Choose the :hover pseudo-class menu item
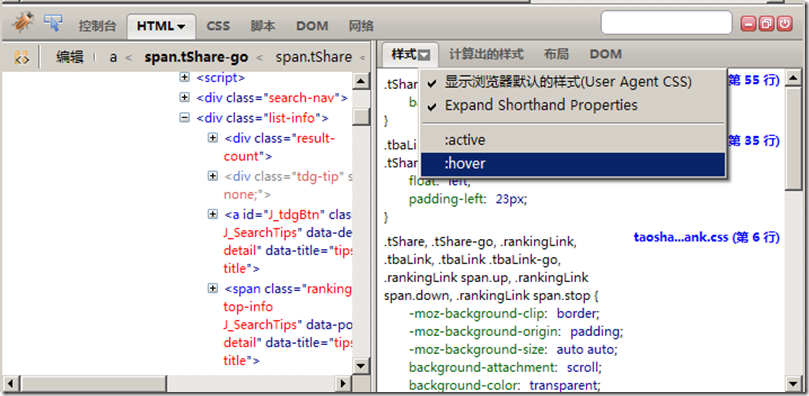The height and width of the screenshot is (396, 809). coord(573,163)
